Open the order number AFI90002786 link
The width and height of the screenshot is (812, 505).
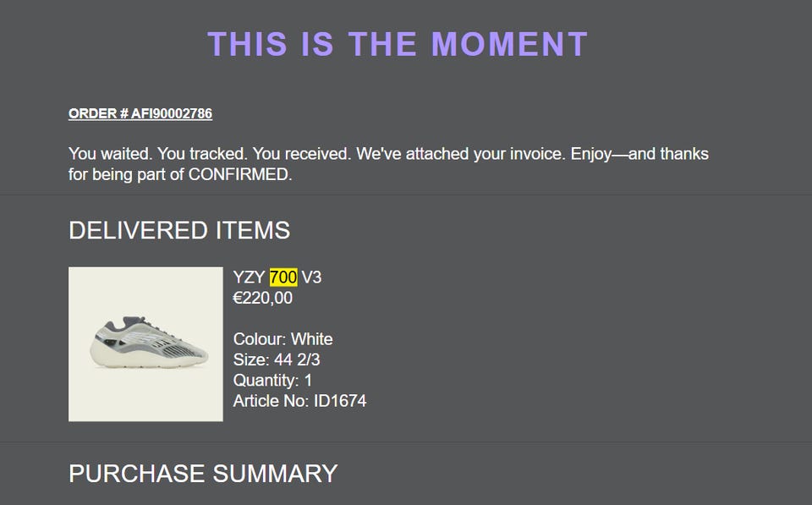140,113
